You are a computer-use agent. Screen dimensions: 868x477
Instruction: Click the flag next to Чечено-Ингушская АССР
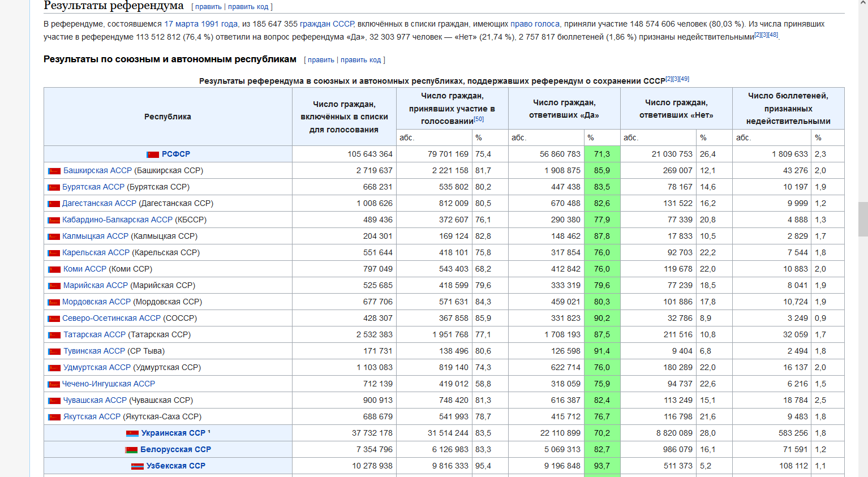(54, 384)
